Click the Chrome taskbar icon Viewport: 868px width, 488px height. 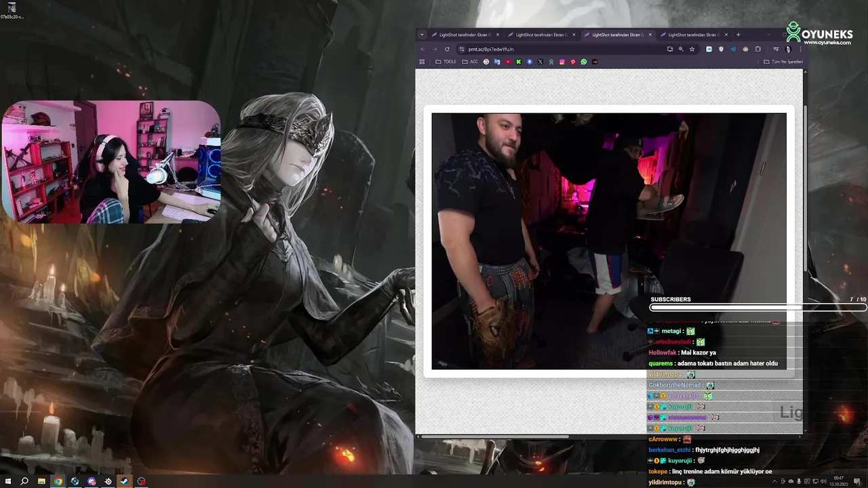(x=58, y=481)
